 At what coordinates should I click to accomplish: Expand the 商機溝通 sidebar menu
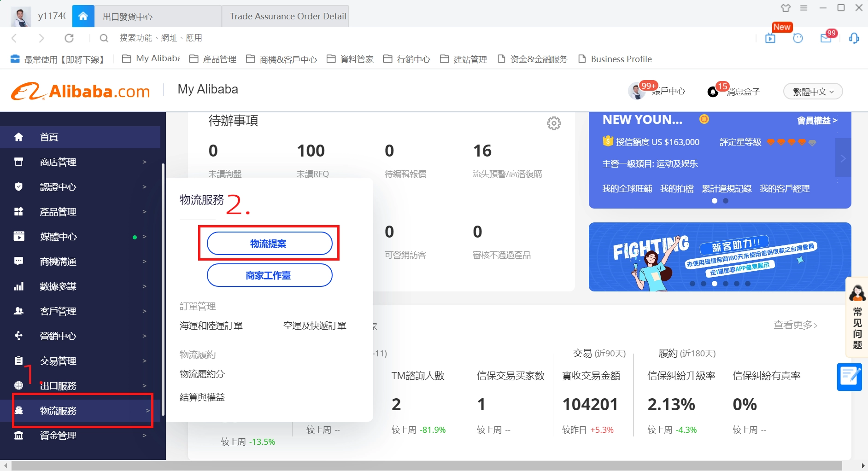point(80,261)
